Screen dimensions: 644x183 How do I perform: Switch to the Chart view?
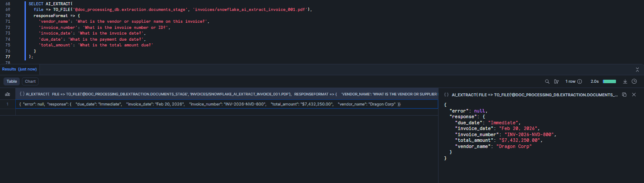(30, 81)
